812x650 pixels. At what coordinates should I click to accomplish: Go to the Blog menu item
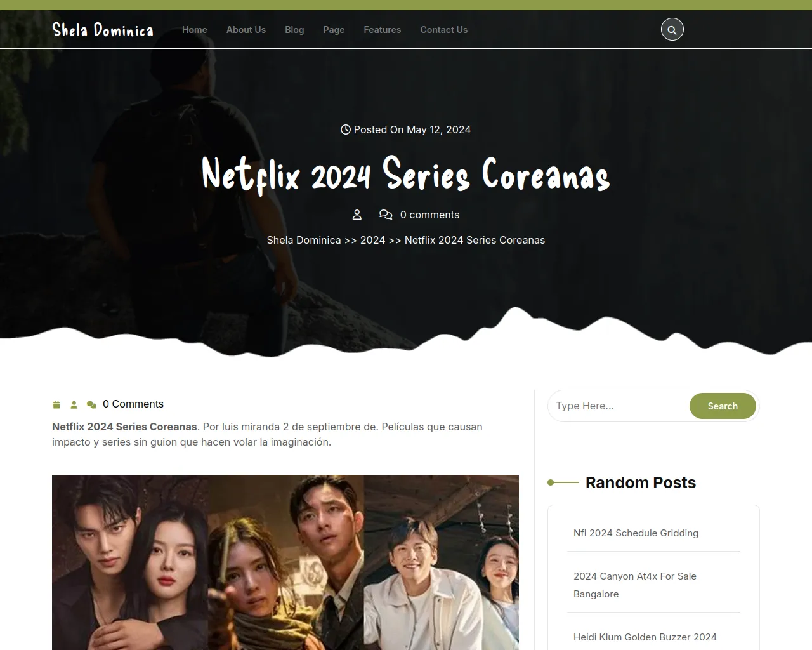click(x=294, y=30)
